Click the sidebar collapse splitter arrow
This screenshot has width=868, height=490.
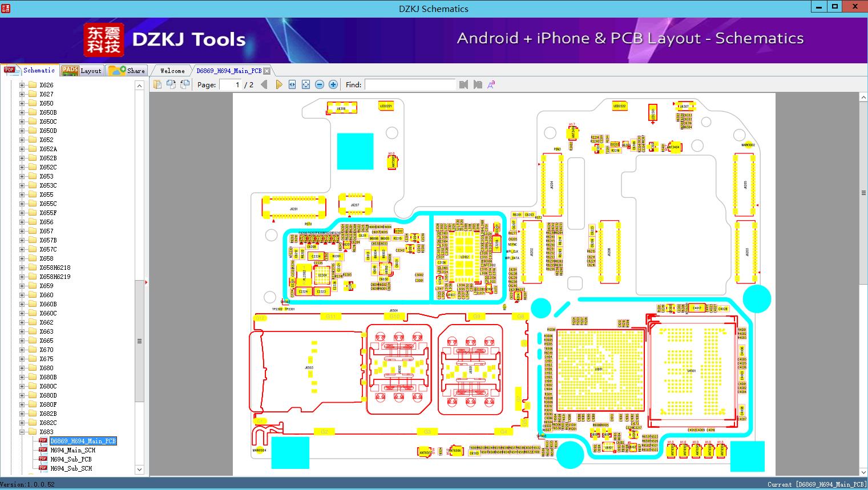[147, 282]
